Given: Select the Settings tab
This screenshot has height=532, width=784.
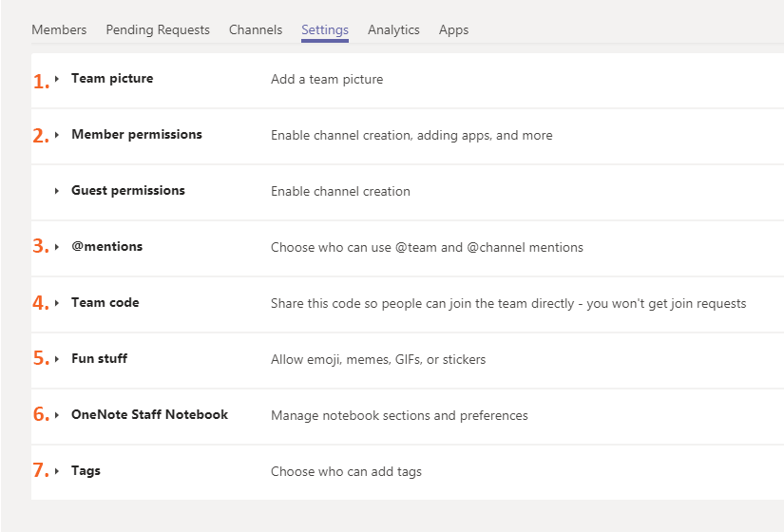Looking at the screenshot, I should coord(325,29).
